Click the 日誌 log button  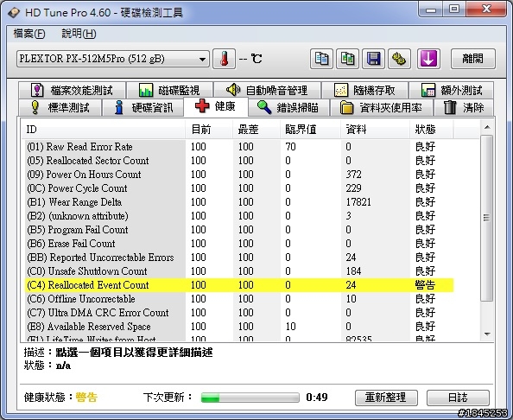[458, 398]
